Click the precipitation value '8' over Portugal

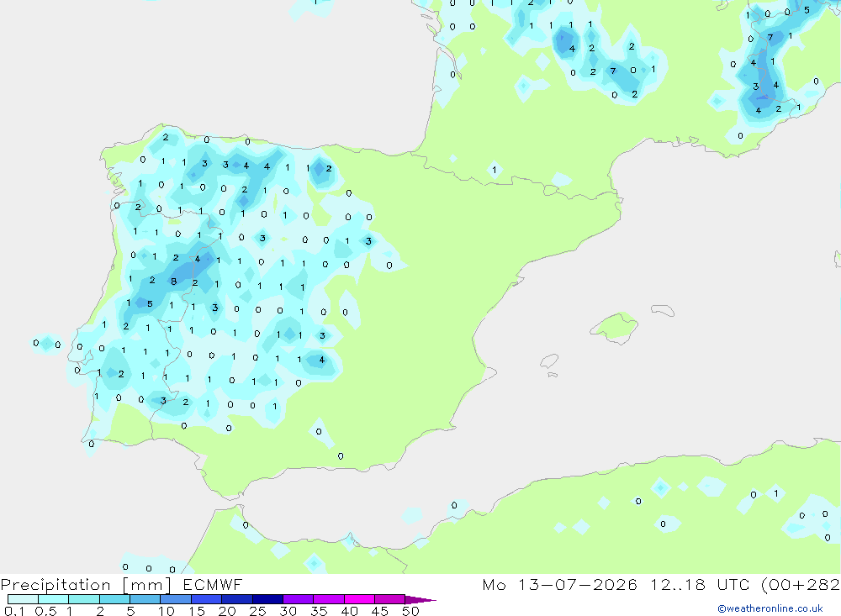click(174, 282)
